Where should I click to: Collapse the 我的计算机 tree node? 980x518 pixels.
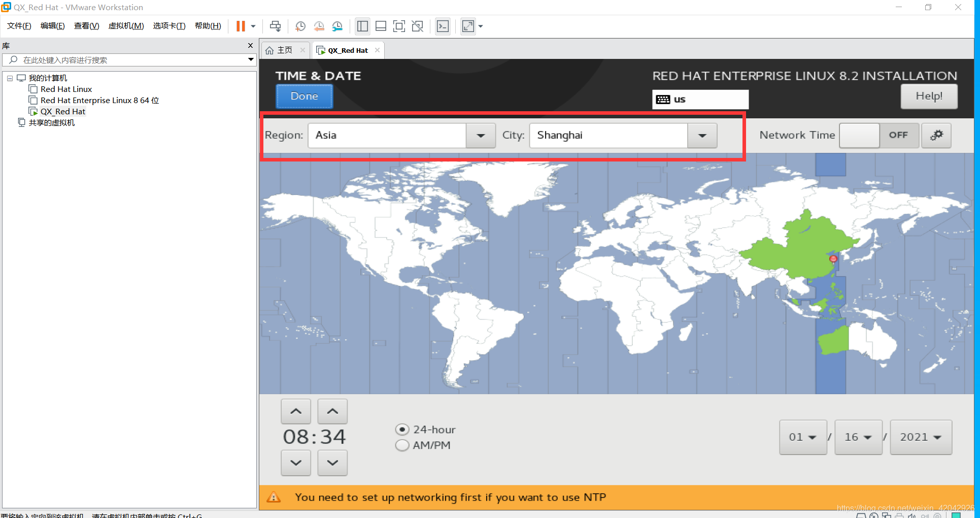click(10, 78)
